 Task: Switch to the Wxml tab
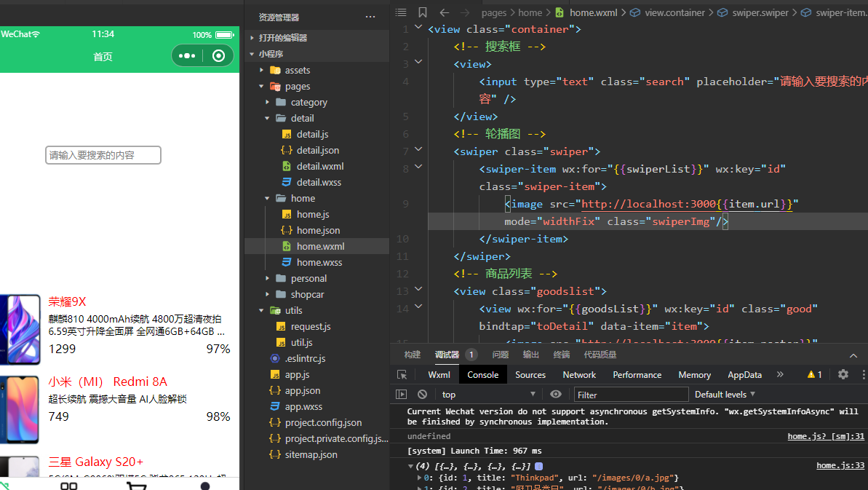pos(439,375)
